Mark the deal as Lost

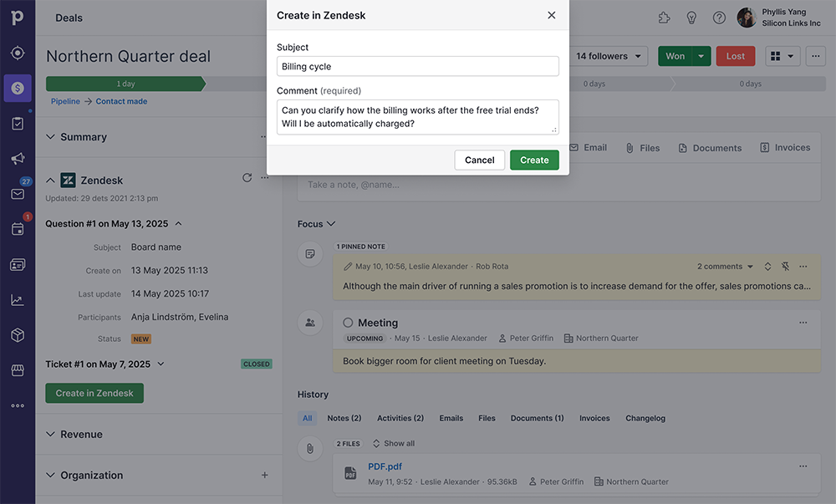pos(735,56)
